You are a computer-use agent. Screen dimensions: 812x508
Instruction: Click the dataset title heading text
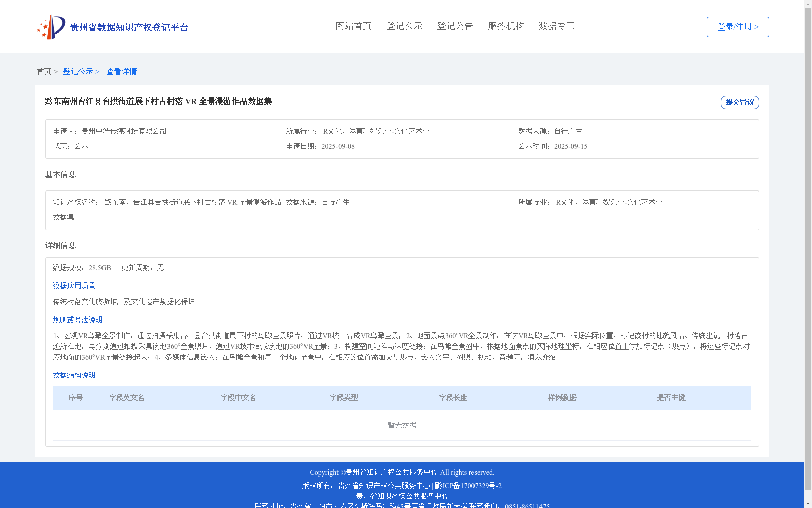158,102
